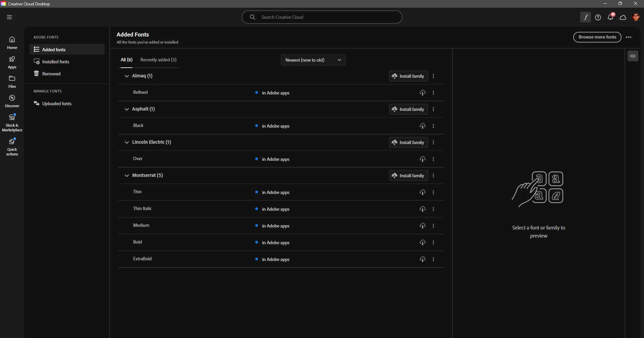Install Montserrat Bold via cloud icon

[x=423, y=243]
